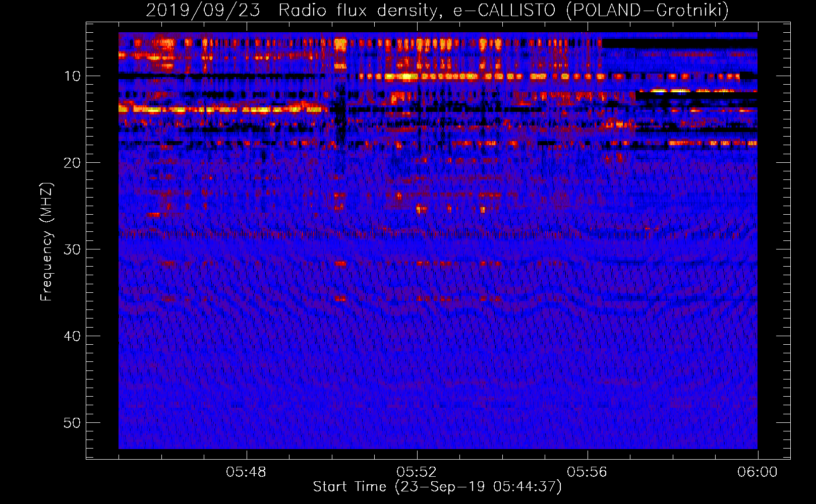The height and width of the screenshot is (504, 816).
Task: Click the 20 MHz frequency tick label
Action: (73, 163)
